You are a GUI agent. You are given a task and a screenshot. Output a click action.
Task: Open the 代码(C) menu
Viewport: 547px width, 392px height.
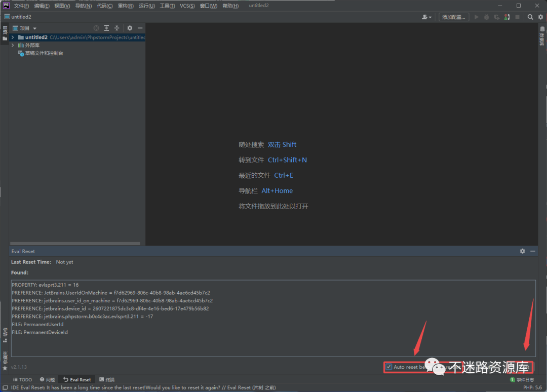click(x=105, y=6)
